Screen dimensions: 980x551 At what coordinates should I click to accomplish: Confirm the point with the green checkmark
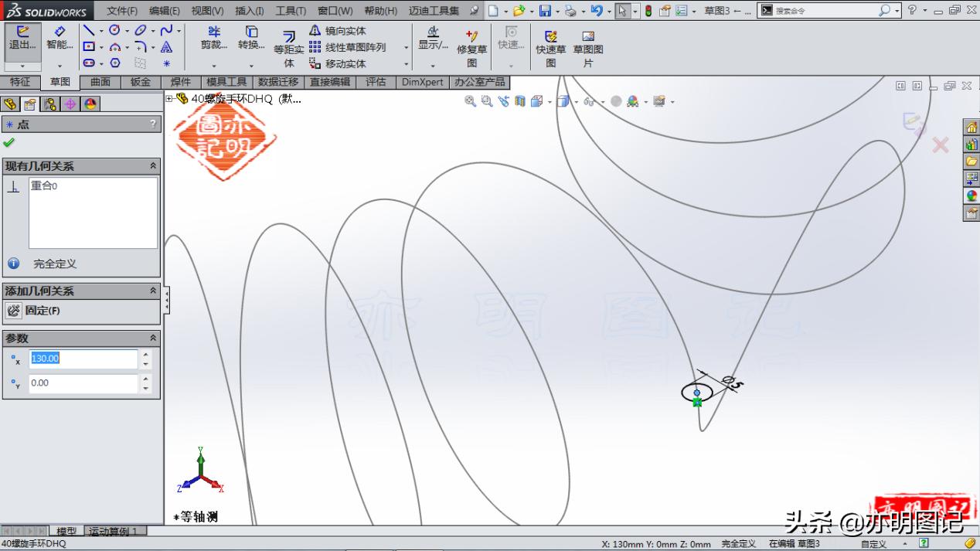tap(10, 142)
